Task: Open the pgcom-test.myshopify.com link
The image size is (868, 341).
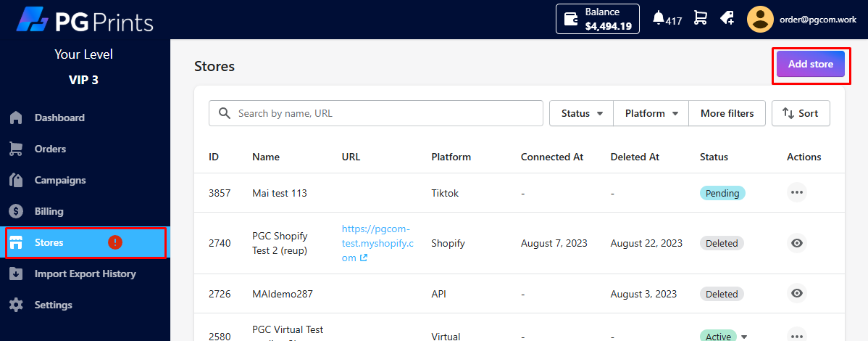Action: point(377,242)
